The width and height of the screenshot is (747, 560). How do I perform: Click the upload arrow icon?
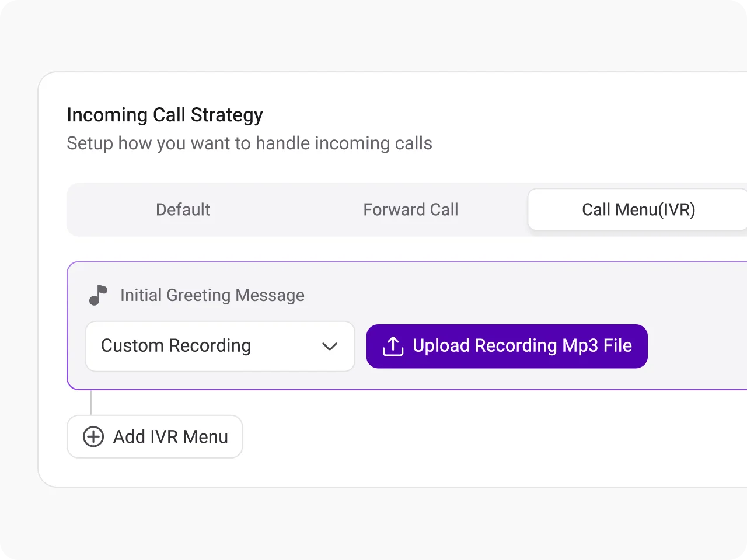pos(393,346)
